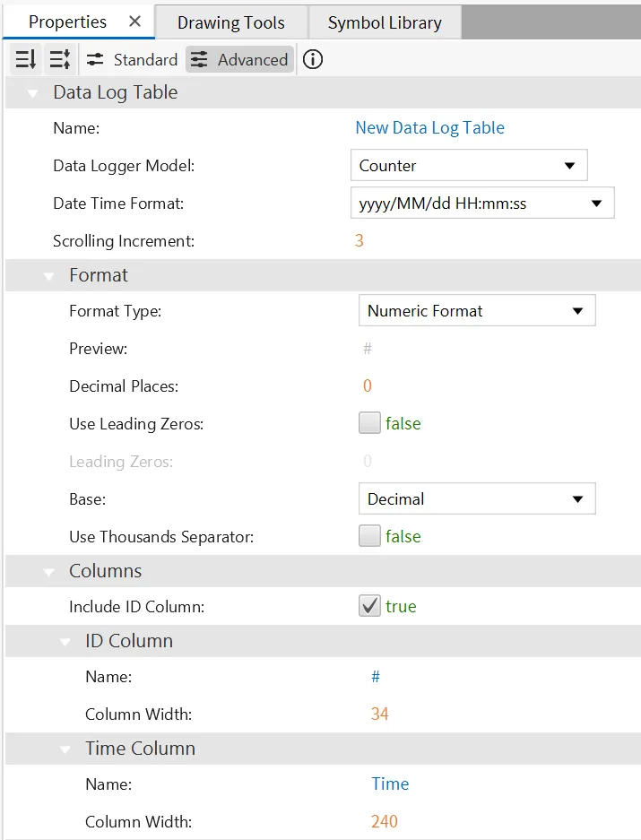Click the New Data Log Table name value
Viewport: 641px width, 840px height.
(x=429, y=127)
